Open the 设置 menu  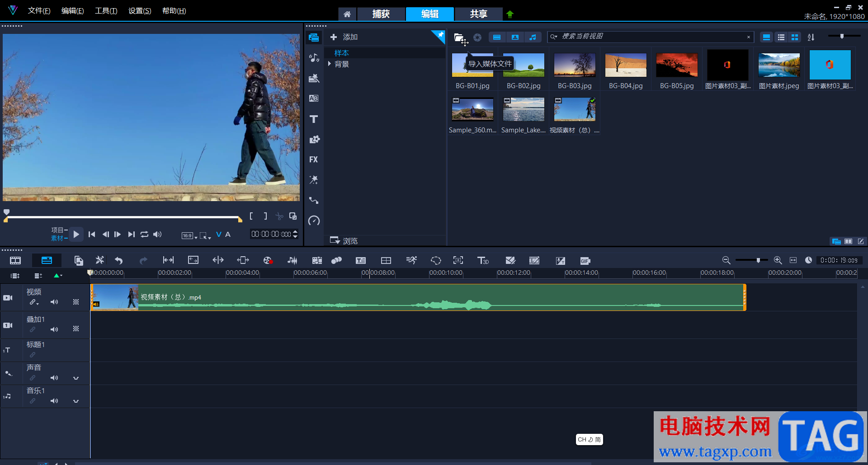[x=140, y=11]
